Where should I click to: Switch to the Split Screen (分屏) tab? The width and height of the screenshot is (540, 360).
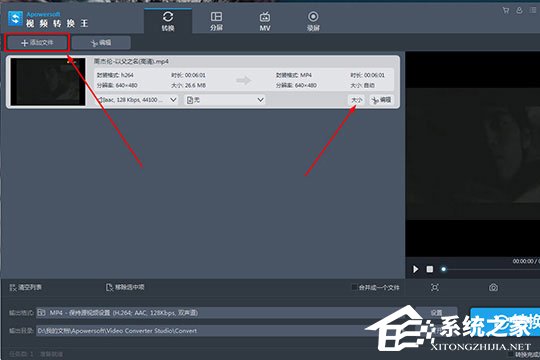216,21
